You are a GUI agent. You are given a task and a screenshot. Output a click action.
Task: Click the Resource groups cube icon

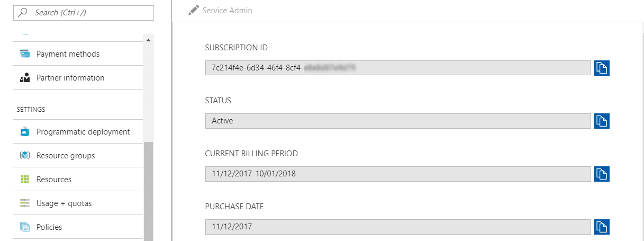(24, 156)
